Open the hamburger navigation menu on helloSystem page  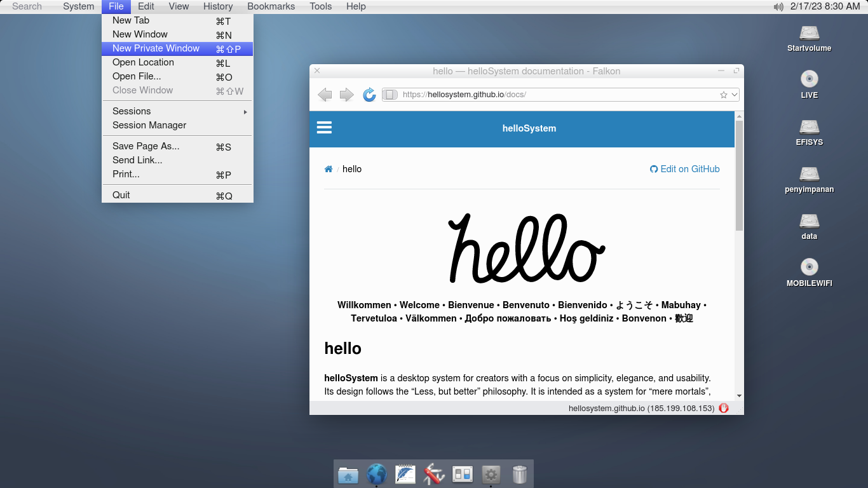tap(324, 128)
